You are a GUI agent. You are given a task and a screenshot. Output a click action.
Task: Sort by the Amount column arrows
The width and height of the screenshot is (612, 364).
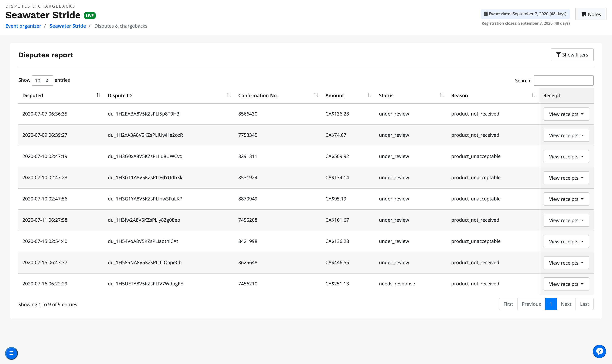coord(369,95)
